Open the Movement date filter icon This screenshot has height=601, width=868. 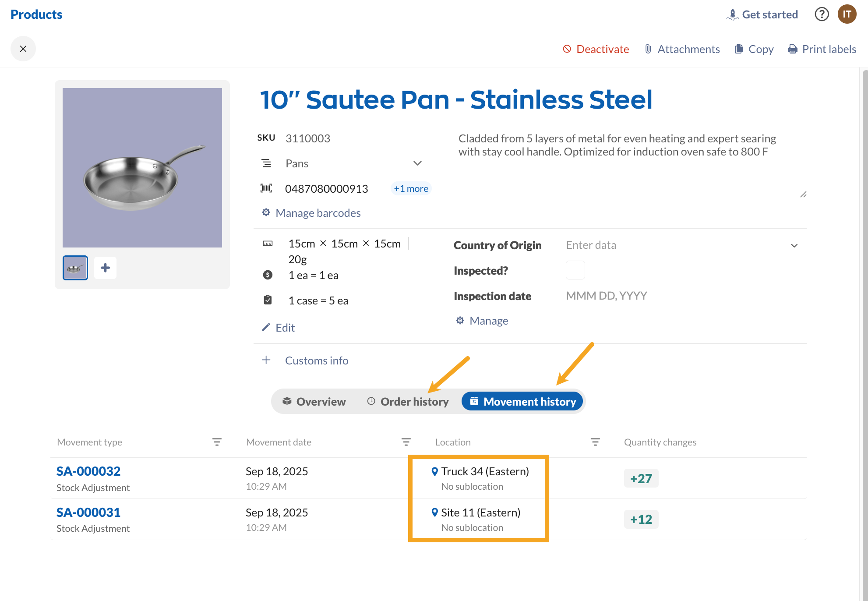(406, 442)
